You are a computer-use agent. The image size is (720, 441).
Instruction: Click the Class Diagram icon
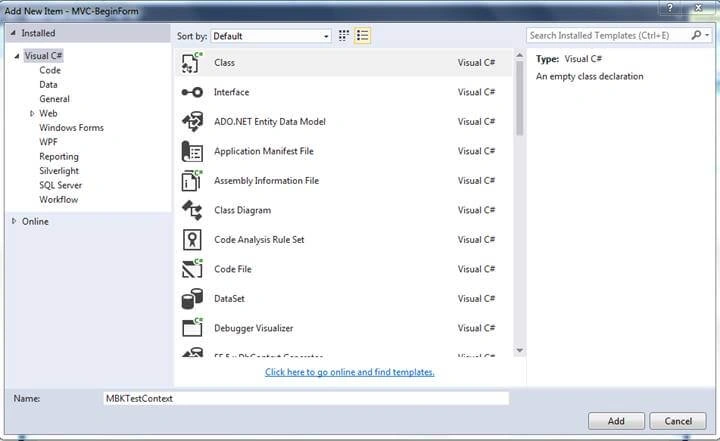tap(192, 210)
